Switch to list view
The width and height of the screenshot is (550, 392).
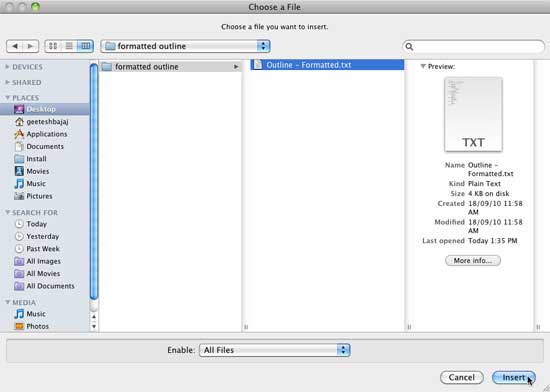(x=69, y=46)
